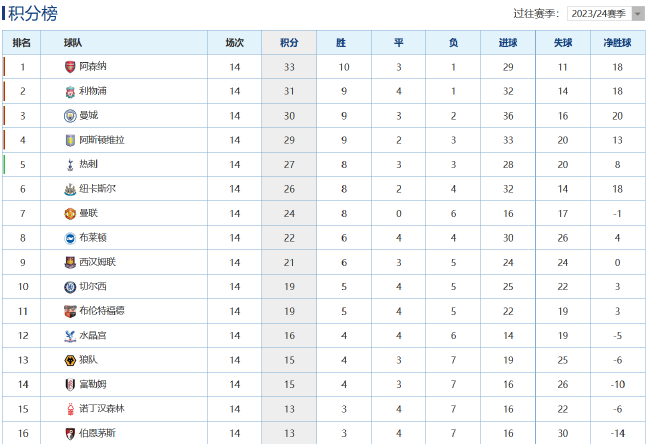The height and width of the screenshot is (444, 650).
Task: Click the Chelsea club crest icon
Action: click(70, 287)
